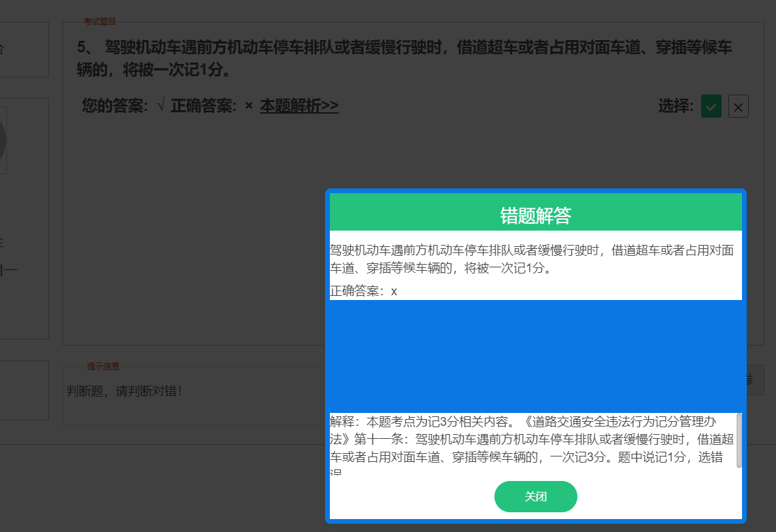The height and width of the screenshot is (532, 776).
Task: Select the × answer choice icon
Action: (738, 106)
